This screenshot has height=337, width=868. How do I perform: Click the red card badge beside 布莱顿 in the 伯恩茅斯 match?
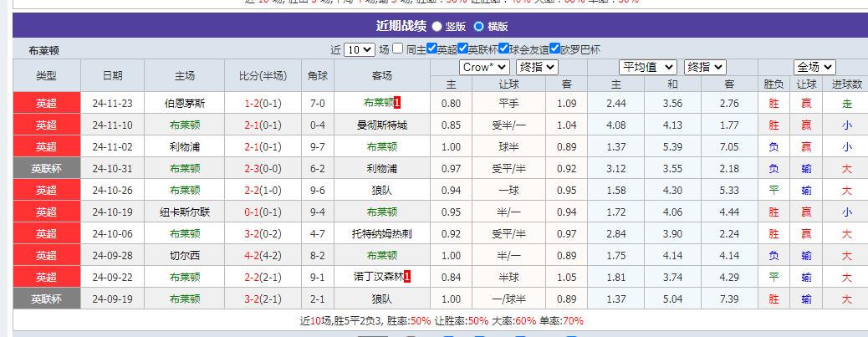(397, 103)
